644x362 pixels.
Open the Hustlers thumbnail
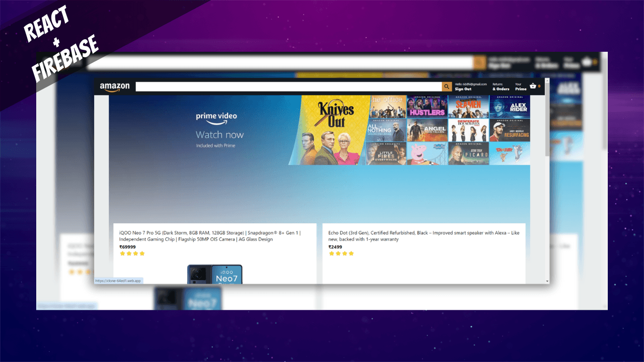tap(427, 107)
